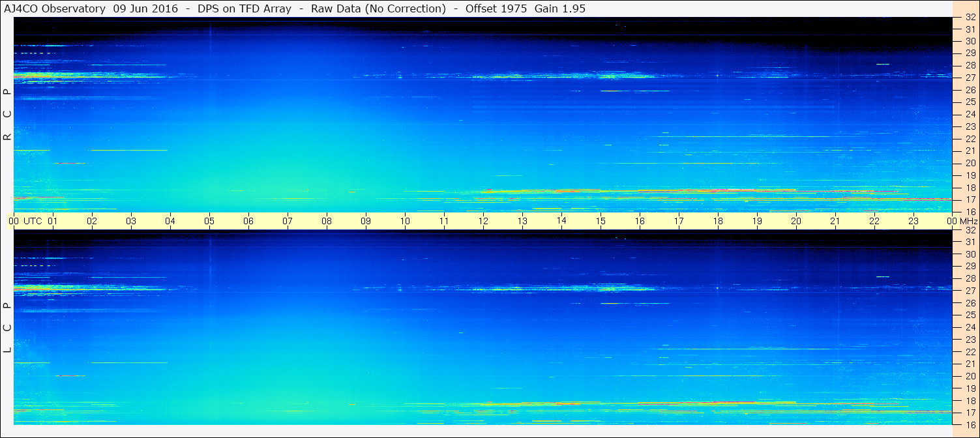Pick the 24 MHz tick of LCP panel

pos(970,327)
